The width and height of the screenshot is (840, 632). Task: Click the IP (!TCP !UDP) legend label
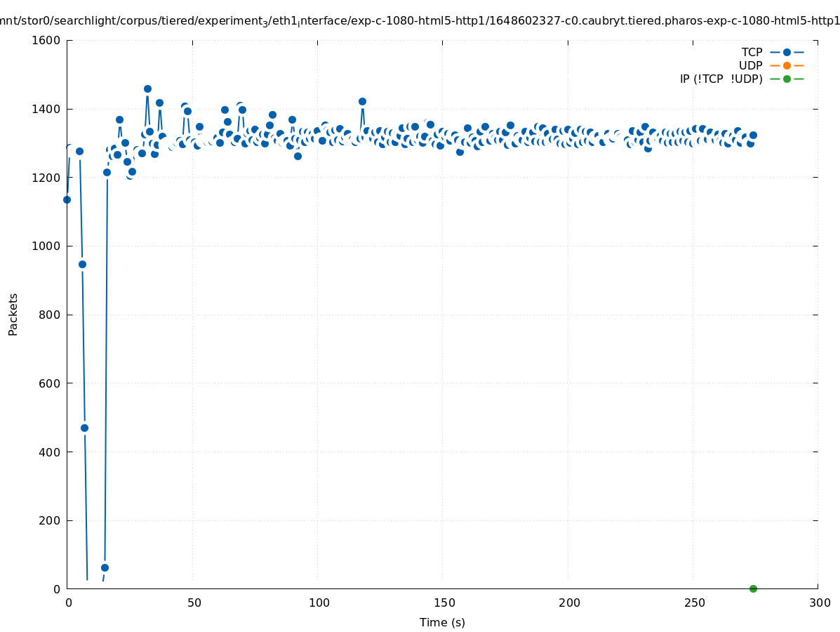point(721,79)
